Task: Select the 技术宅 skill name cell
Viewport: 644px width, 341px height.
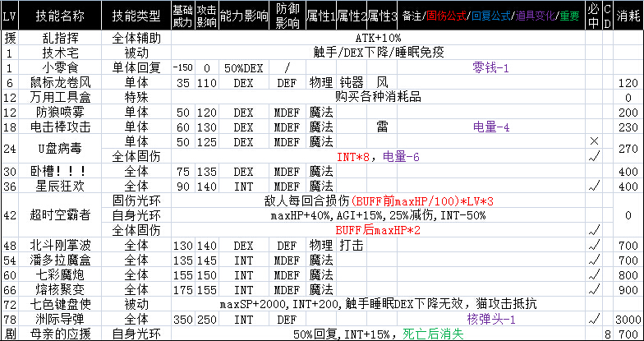Action: [x=60, y=53]
